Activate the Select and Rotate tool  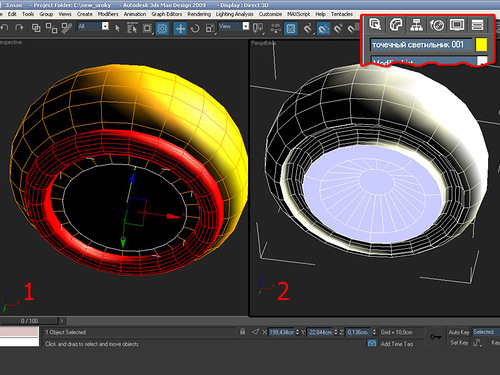195,28
